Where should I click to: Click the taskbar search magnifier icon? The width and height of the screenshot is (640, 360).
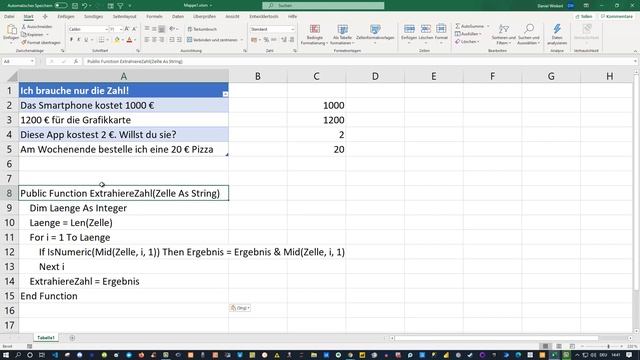coord(18,355)
